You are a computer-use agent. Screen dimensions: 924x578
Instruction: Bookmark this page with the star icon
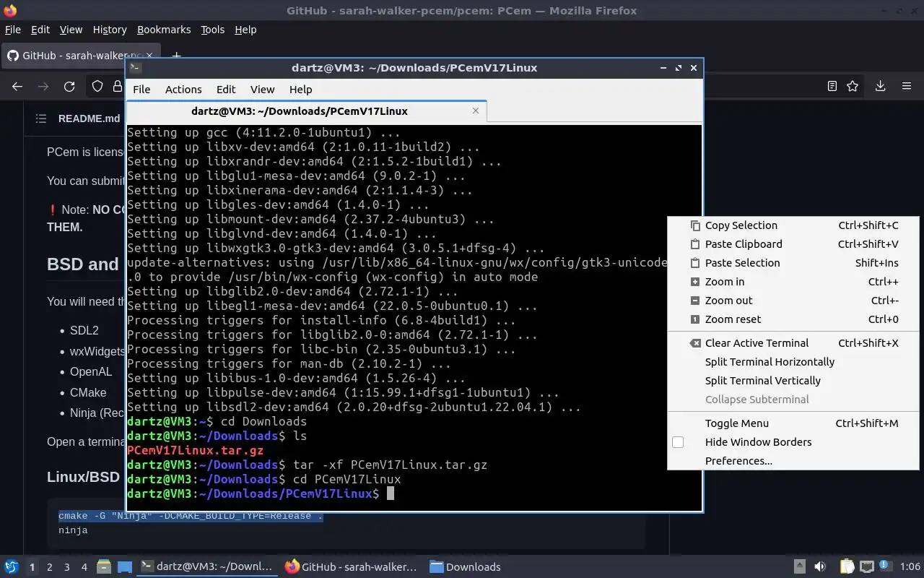click(853, 86)
